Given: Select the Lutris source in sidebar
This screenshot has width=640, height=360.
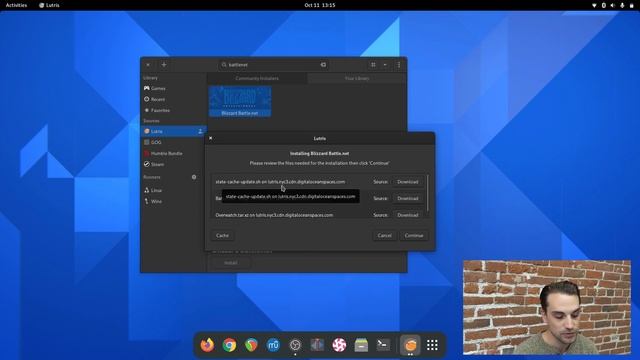Looking at the screenshot, I should point(173,131).
